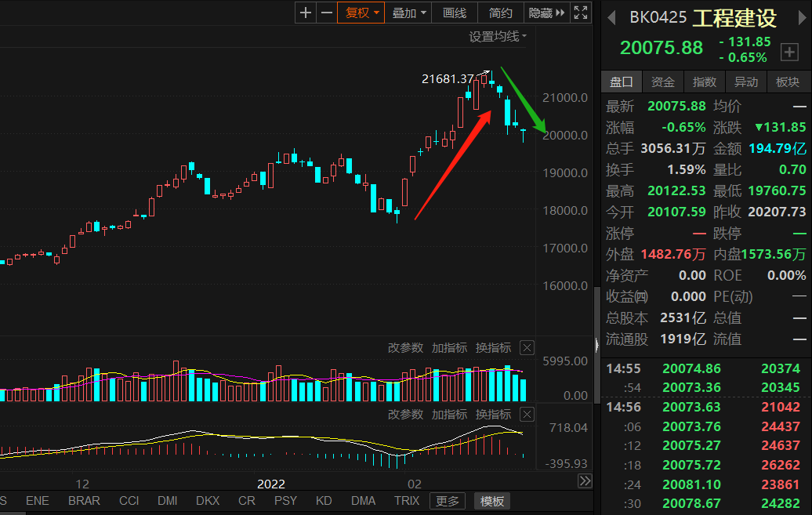
Task: Click 改参数 in the volume panel
Action: [405, 348]
